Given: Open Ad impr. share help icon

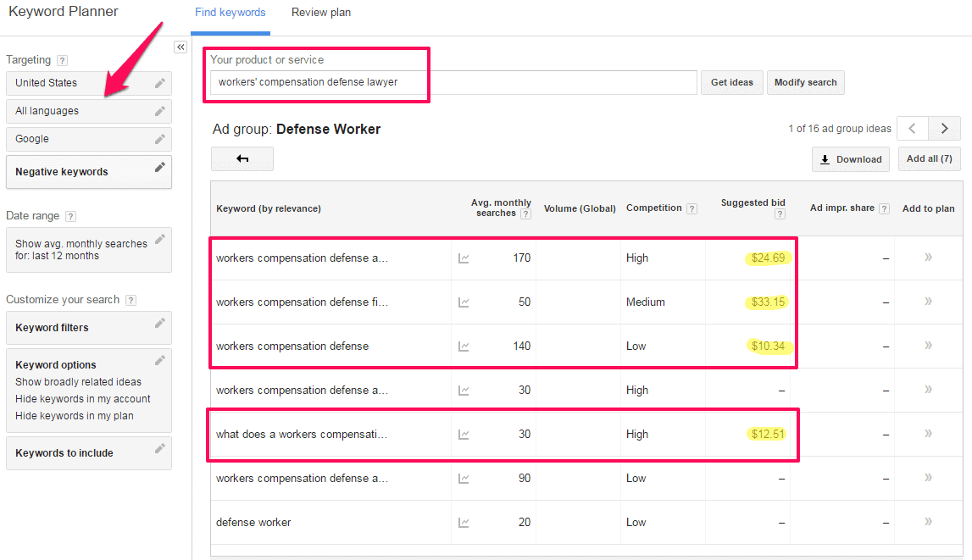Looking at the screenshot, I should 885,208.
